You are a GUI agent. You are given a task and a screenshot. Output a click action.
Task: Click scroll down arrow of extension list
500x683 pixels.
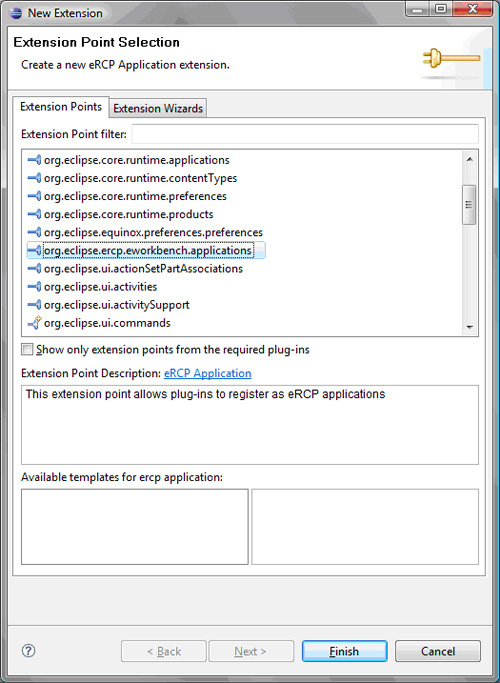click(470, 327)
